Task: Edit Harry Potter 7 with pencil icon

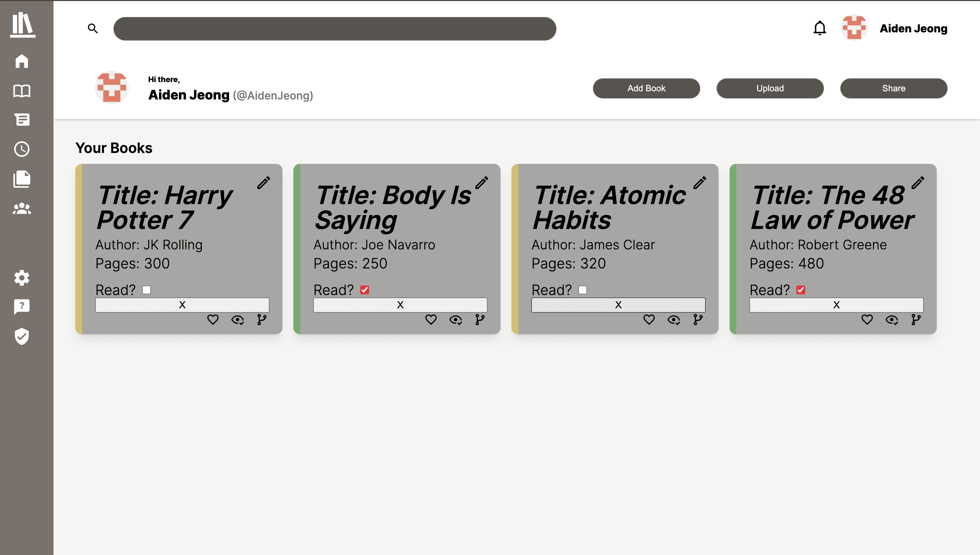Action: (x=263, y=183)
